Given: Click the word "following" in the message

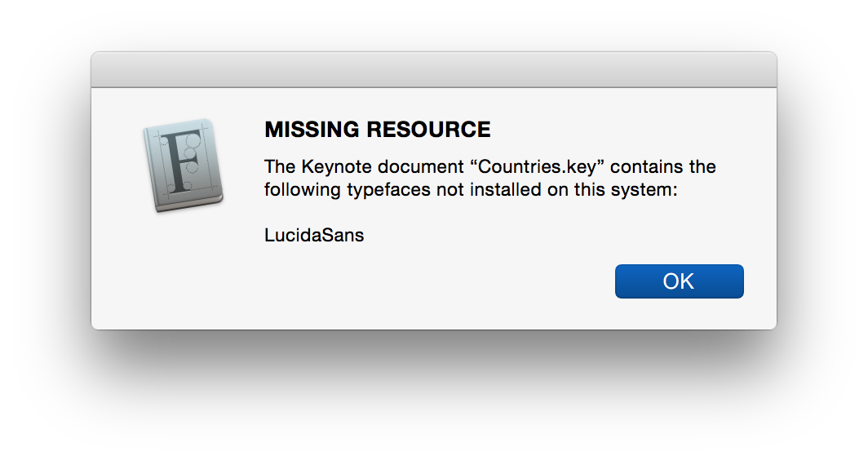Looking at the screenshot, I should 303,189.
